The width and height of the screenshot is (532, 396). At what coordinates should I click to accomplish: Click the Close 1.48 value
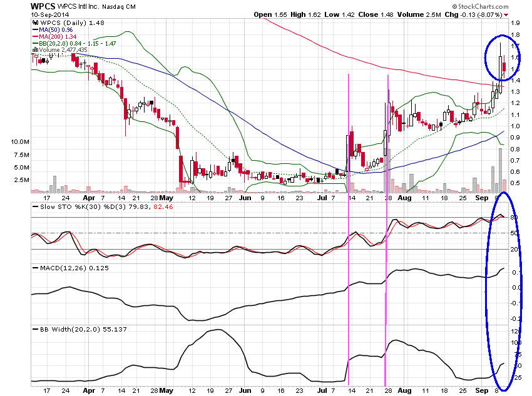376,14
